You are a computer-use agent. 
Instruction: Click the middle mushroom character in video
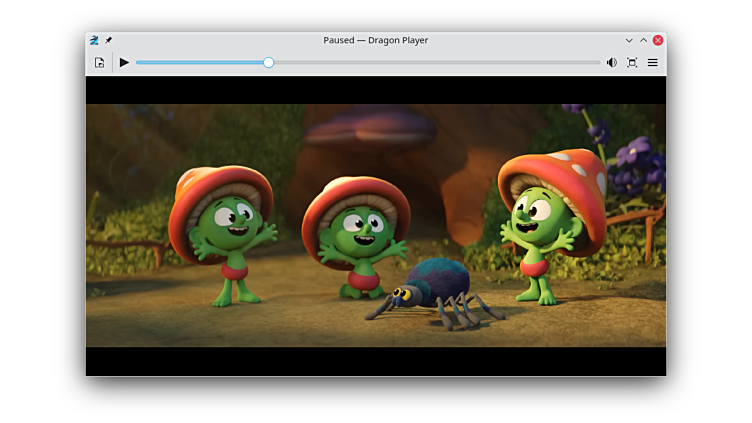pos(358,238)
